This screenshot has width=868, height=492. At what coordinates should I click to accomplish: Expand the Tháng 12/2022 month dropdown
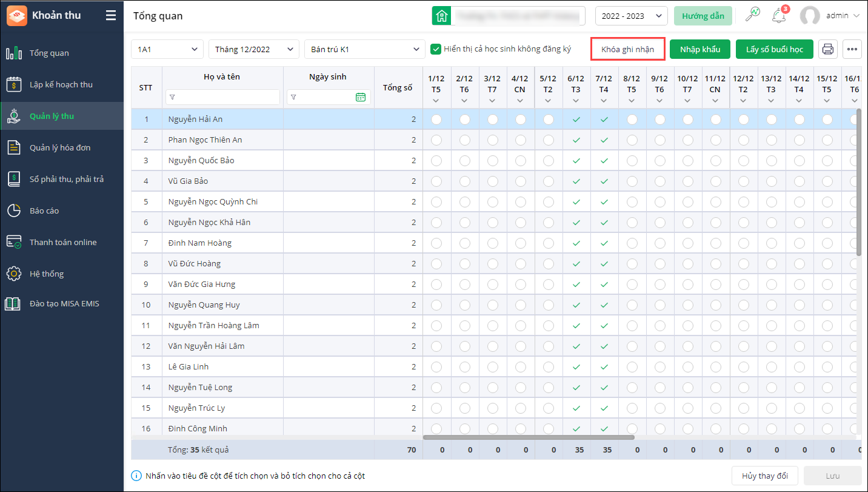pos(253,49)
